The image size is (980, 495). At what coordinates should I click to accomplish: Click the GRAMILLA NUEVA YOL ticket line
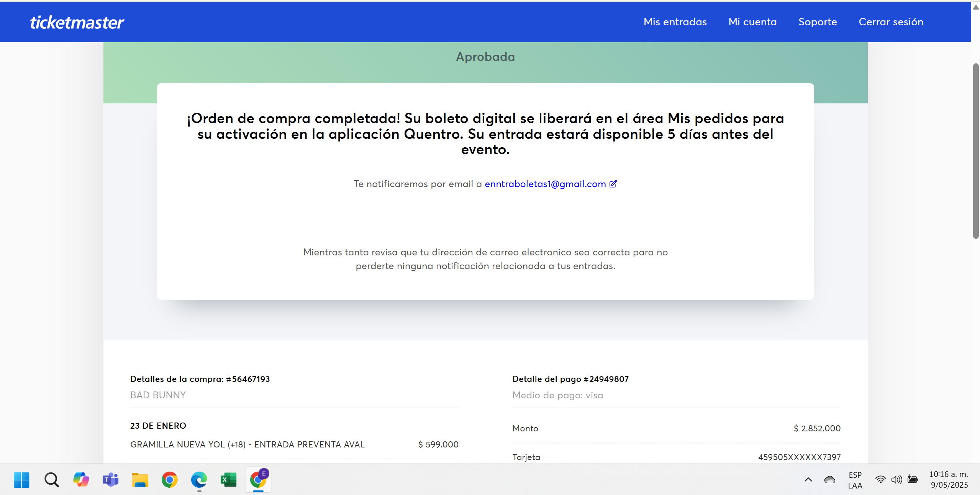[x=247, y=444]
